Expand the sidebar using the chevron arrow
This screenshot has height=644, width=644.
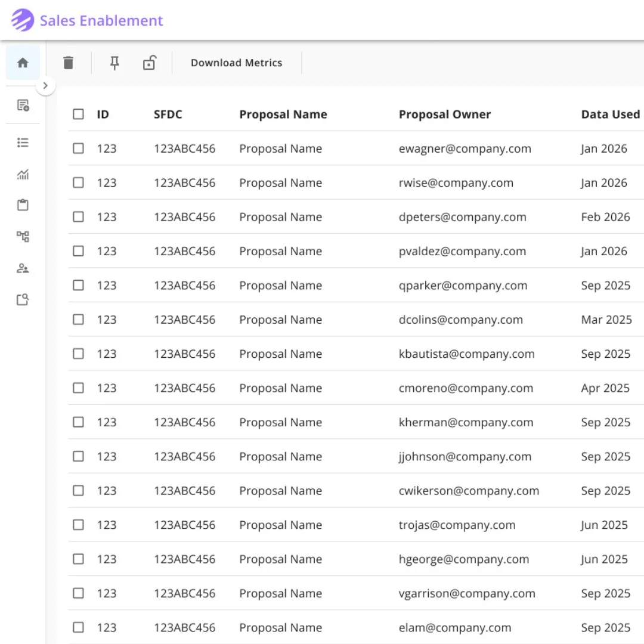(45, 86)
